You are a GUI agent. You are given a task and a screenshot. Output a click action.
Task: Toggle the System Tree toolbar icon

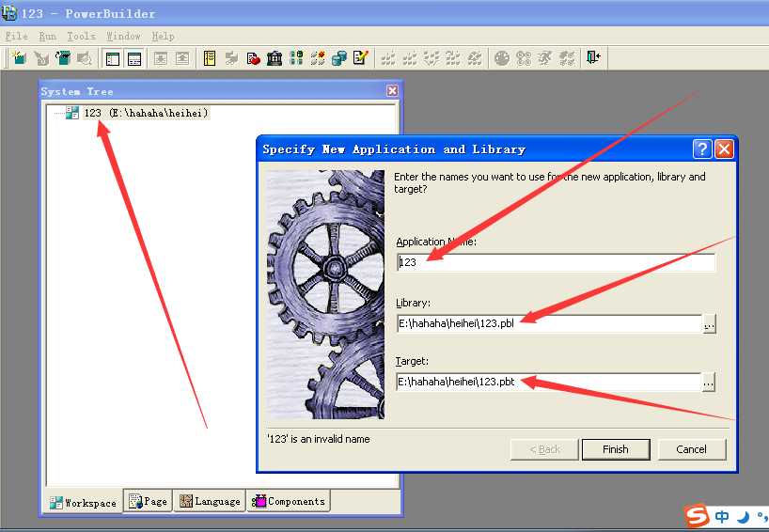point(113,58)
